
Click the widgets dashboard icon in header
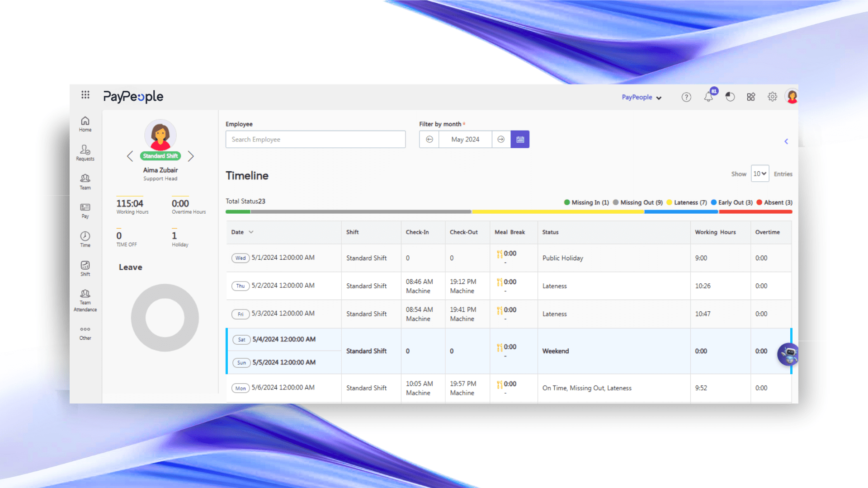tap(751, 97)
